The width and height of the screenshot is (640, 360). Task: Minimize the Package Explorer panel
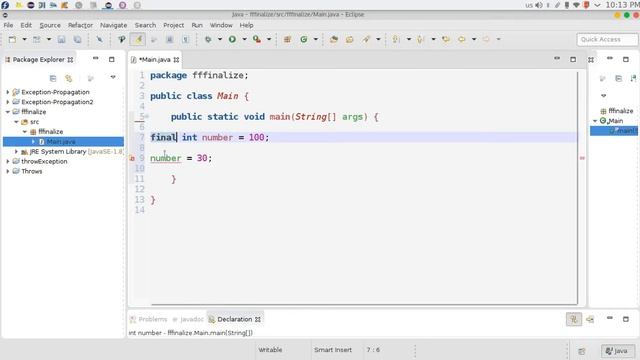click(x=96, y=59)
